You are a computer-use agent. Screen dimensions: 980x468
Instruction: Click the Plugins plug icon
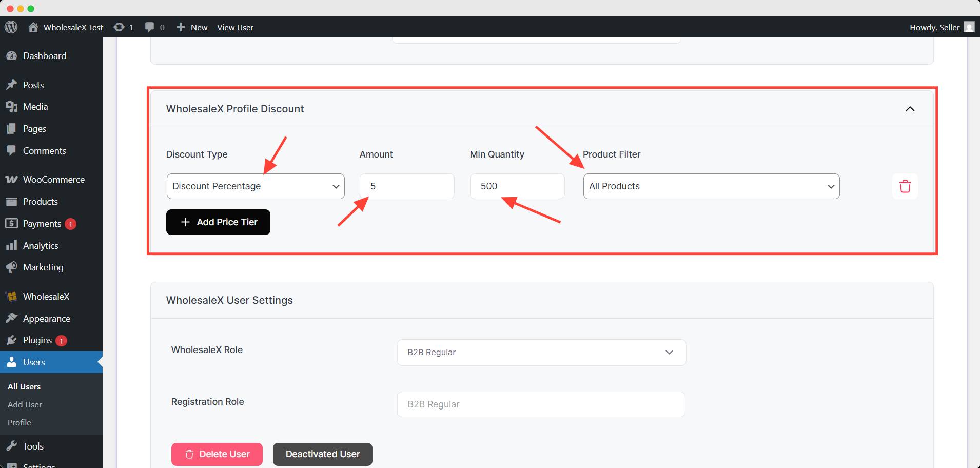coord(12,340)
